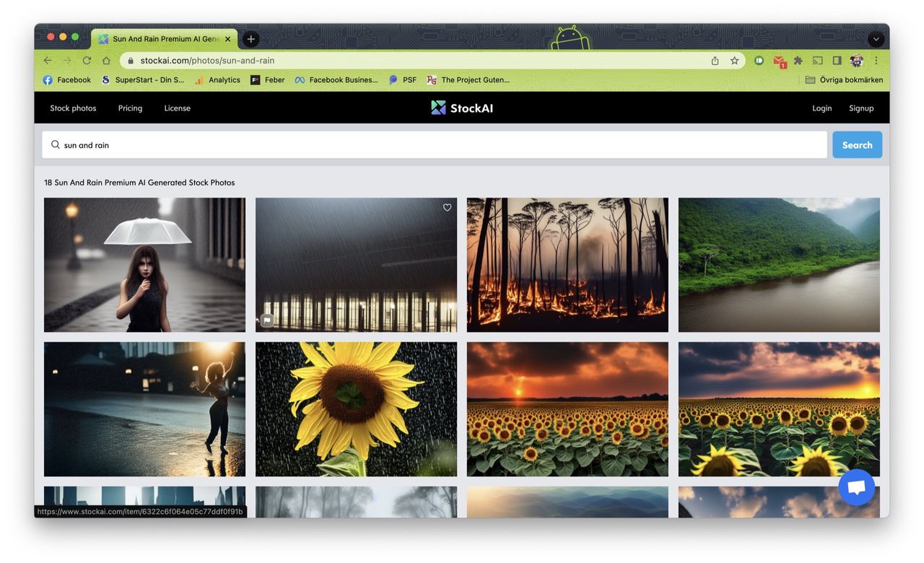Open the Övriga bokmärken folder
Screen dimensions: 924x563
[x=844, y=80]
